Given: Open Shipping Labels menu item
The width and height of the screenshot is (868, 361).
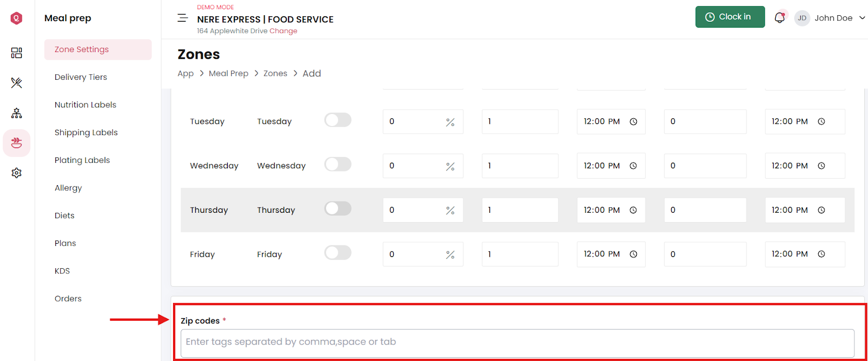Looking at the screenshot, I should click(x=86, y=132).
